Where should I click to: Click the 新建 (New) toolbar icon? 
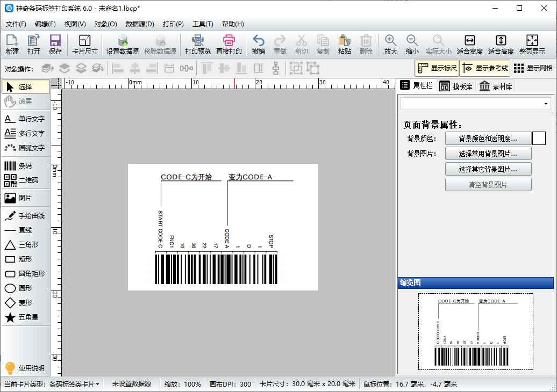12,45
